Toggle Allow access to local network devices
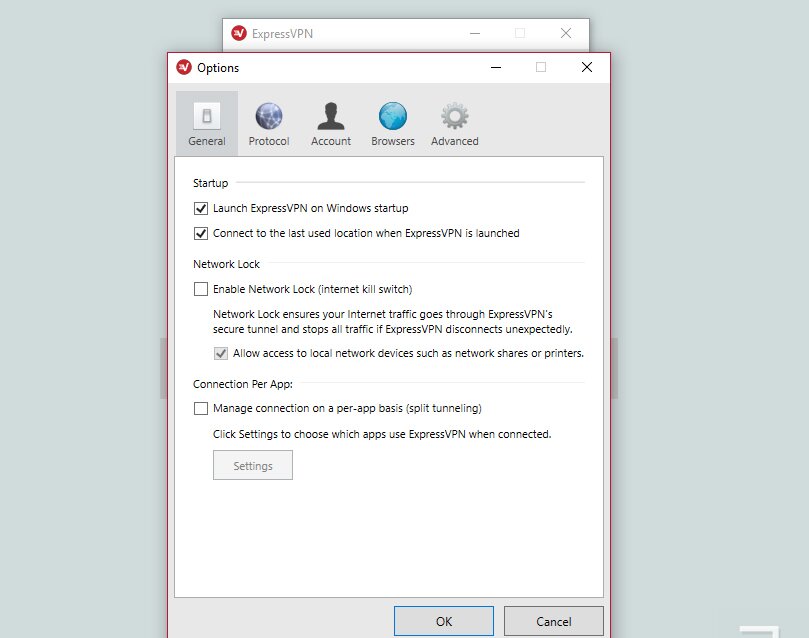809x638 pixels. (221, 353)
